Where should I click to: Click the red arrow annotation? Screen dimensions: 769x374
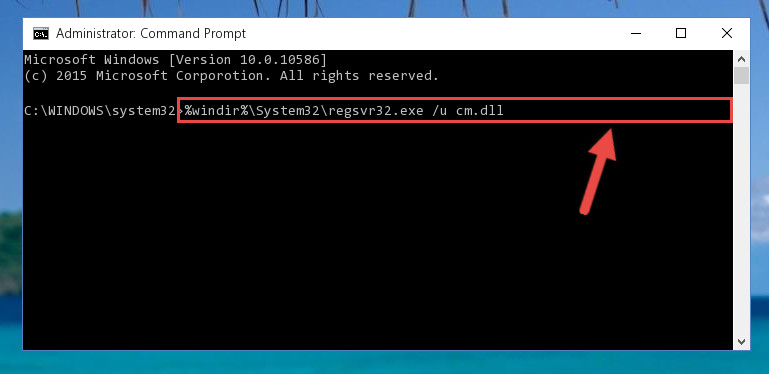[598, 171]
